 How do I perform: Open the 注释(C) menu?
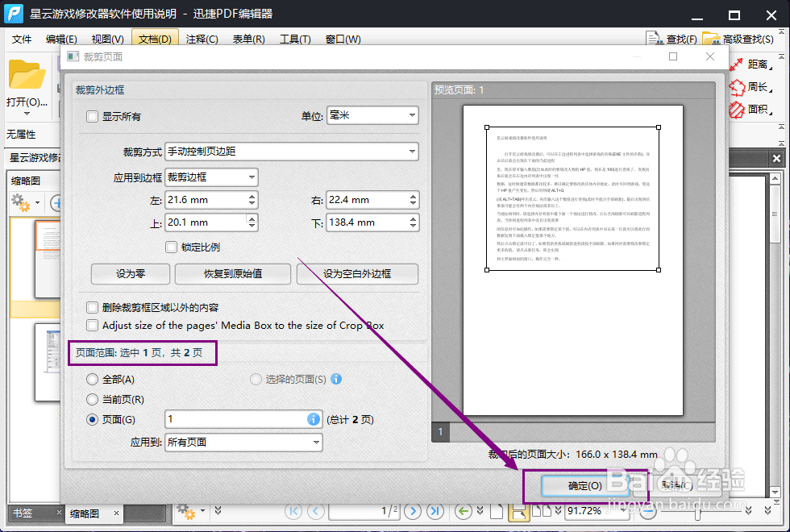pyautogui.click(x=202, y=39)
